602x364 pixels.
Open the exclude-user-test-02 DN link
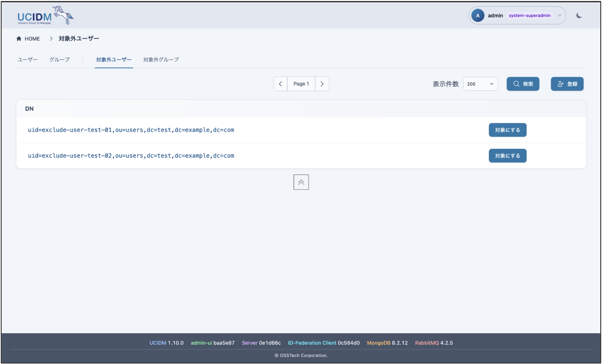(x=131, y=156)
